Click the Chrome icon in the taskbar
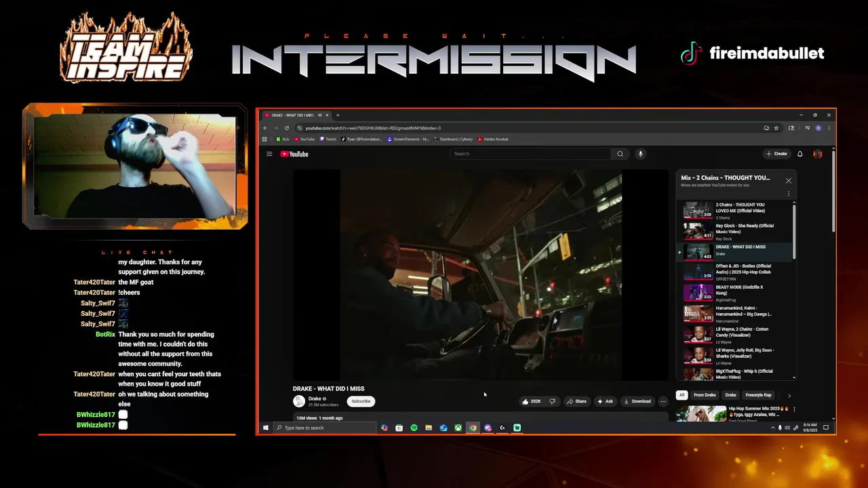 tap(473, 428)
